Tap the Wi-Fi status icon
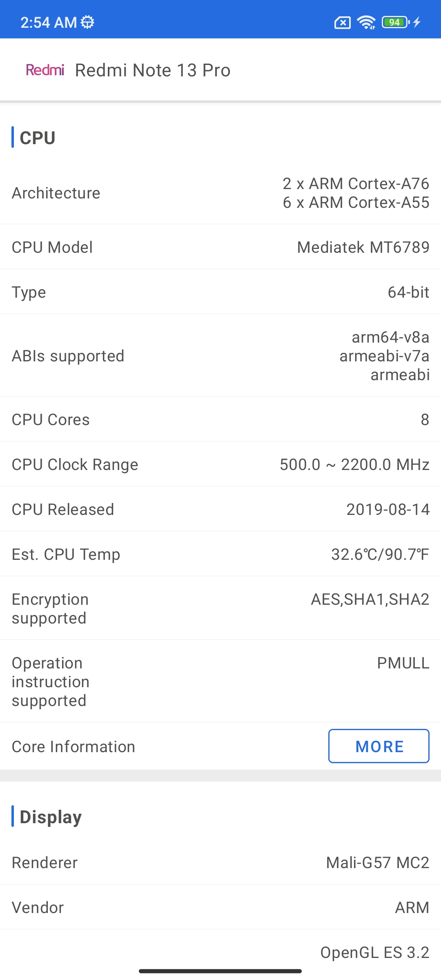This screenshot has width=441, height=980. [x=366, y=22]
